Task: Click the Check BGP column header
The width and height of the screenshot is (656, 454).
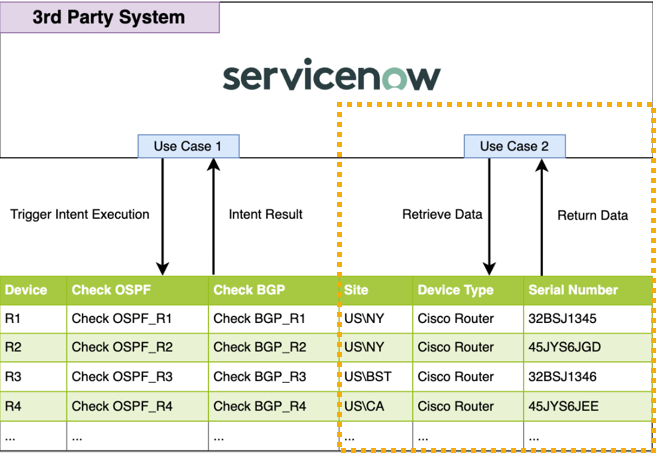Action: (x=248, y=290)
